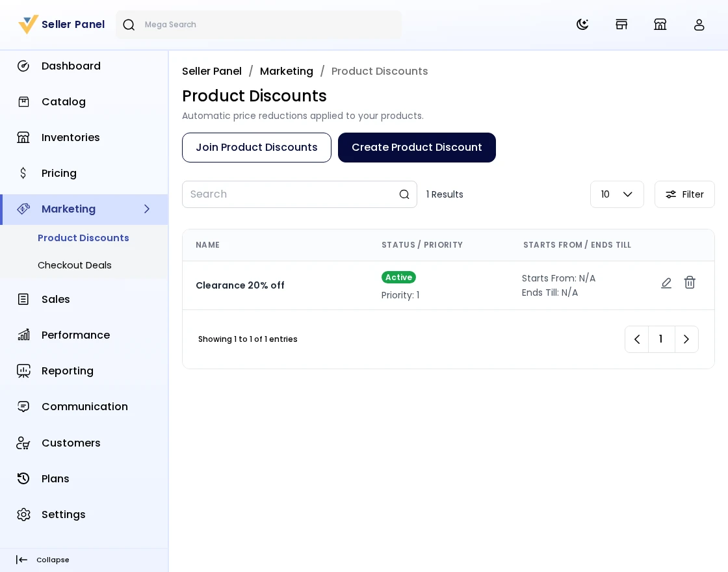
Task: Click the Dashboard gauge icon
Action: pyautogui.click(x=23, y=66)
